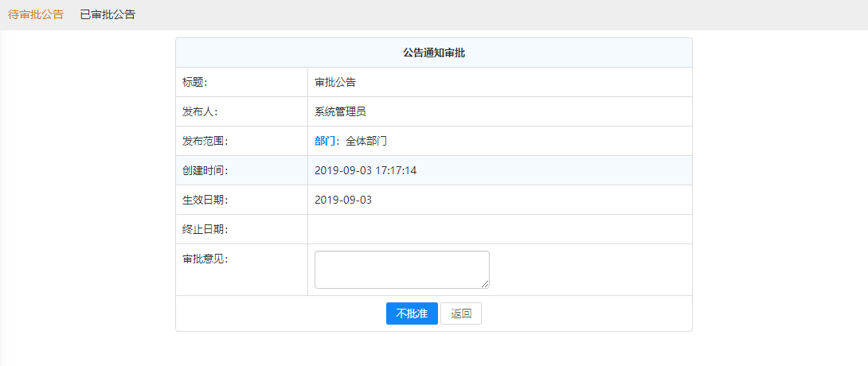
Task: Select the 生效日期 value 2019-09-03
Action: (x=343, y=200)
